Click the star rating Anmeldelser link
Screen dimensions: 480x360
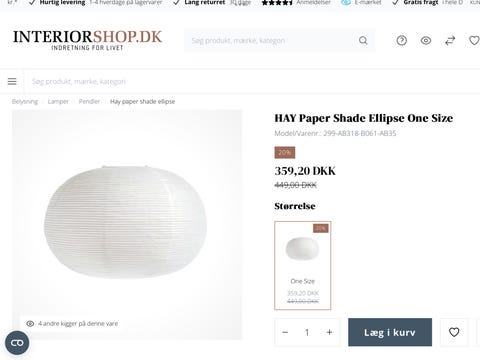pos(296,3)
